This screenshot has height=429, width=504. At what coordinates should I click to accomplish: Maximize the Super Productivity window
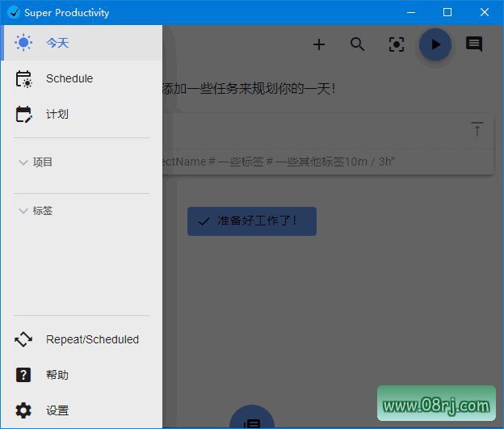coord(447,13)
